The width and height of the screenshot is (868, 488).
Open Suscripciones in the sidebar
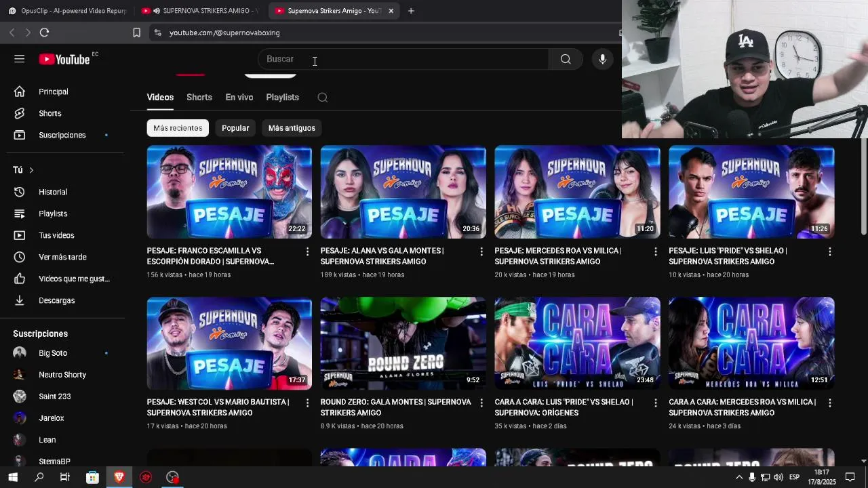pos(62,135)
